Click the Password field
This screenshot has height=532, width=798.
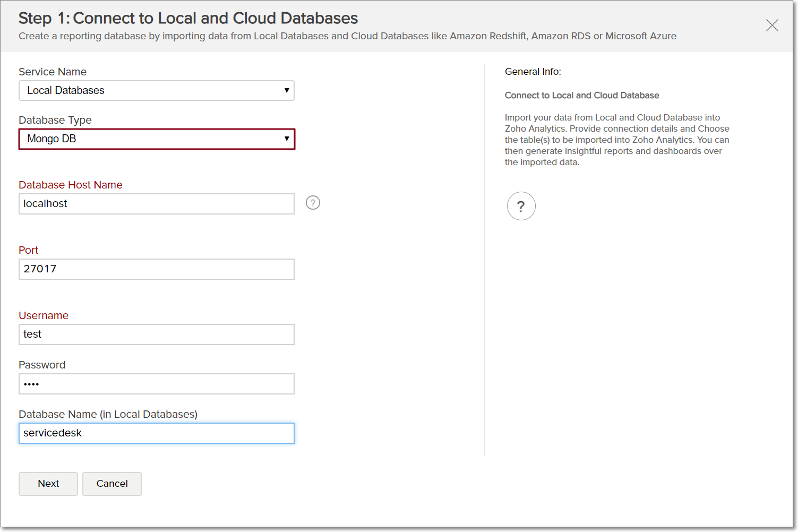pyautogui.click(x=157, y=384)
